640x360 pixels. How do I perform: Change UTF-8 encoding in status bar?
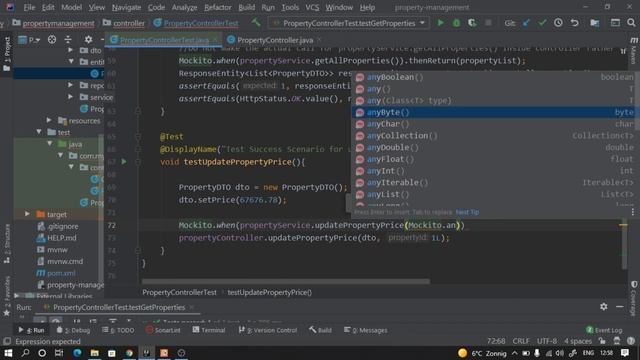[547, 341]
